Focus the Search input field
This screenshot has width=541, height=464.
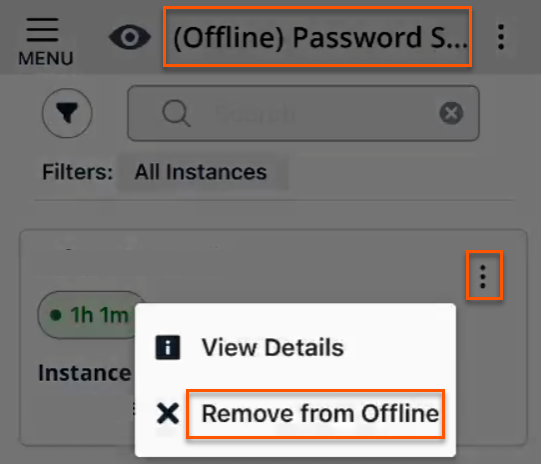(303, 113)
